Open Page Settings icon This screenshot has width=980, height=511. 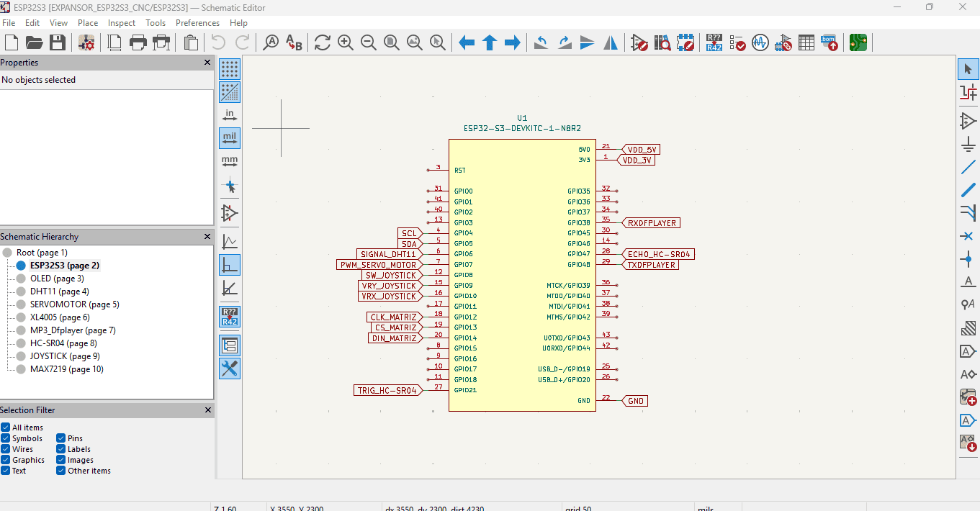pos(114,42)
